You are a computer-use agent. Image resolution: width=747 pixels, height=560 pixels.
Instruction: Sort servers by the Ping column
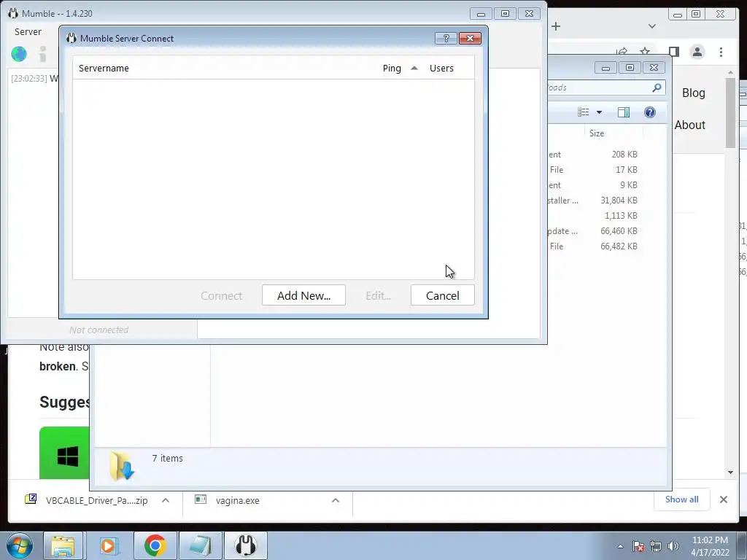[x=392, y=68]
